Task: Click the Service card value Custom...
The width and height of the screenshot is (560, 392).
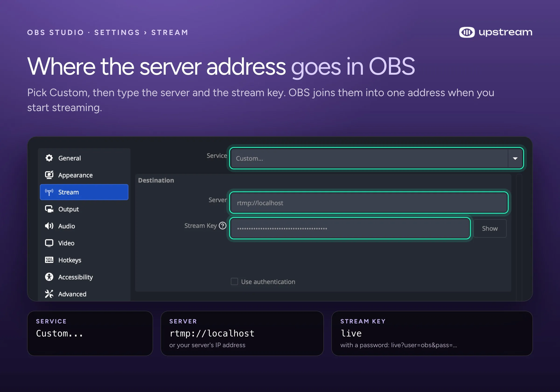Action: tap(59, 333)
